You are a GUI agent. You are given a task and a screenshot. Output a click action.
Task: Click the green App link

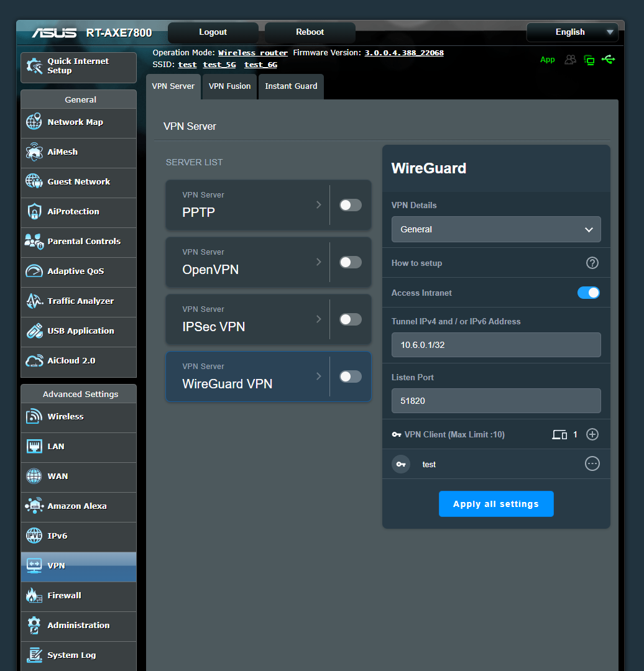click(547, 60)
